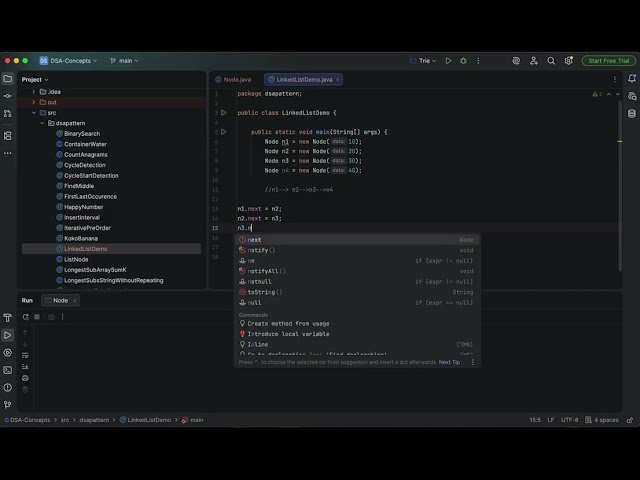
Task: Switch to the Node.java tab
Action: 233,80
